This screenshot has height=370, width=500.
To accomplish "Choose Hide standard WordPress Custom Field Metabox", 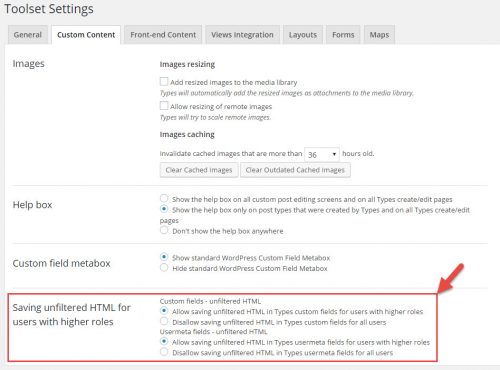I will click(x=164, y=268).
